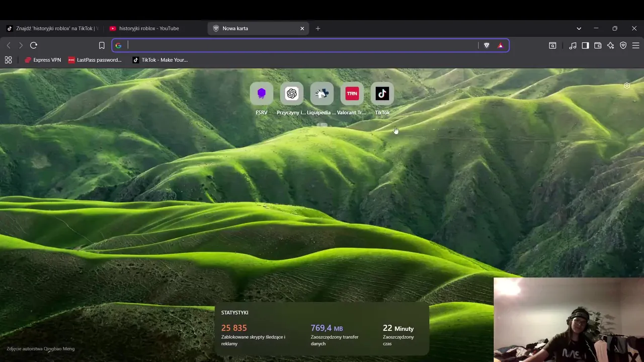Open Brave Wallet icon
The image size is (644, 362).
pos(598,45)
